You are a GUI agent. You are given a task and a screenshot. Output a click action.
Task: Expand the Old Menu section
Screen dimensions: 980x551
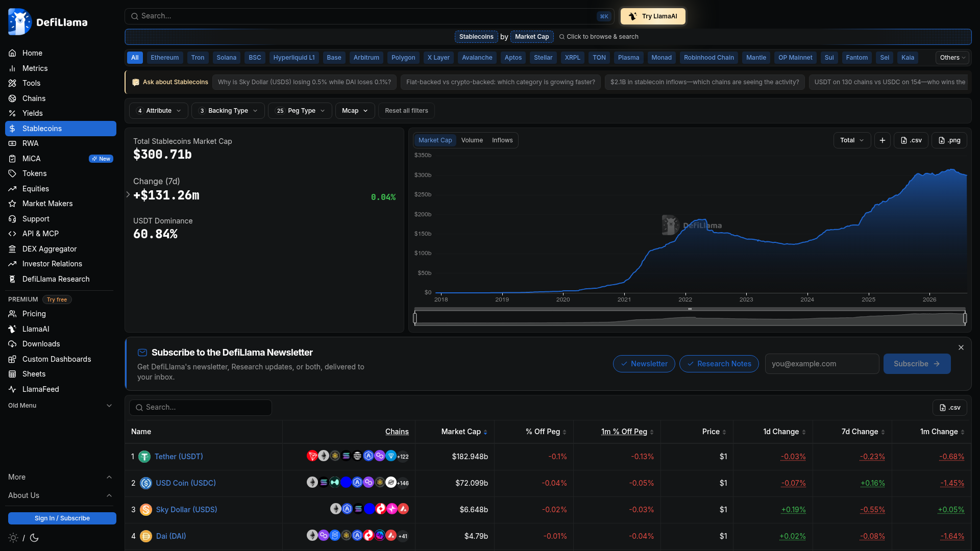click(61, 406)
